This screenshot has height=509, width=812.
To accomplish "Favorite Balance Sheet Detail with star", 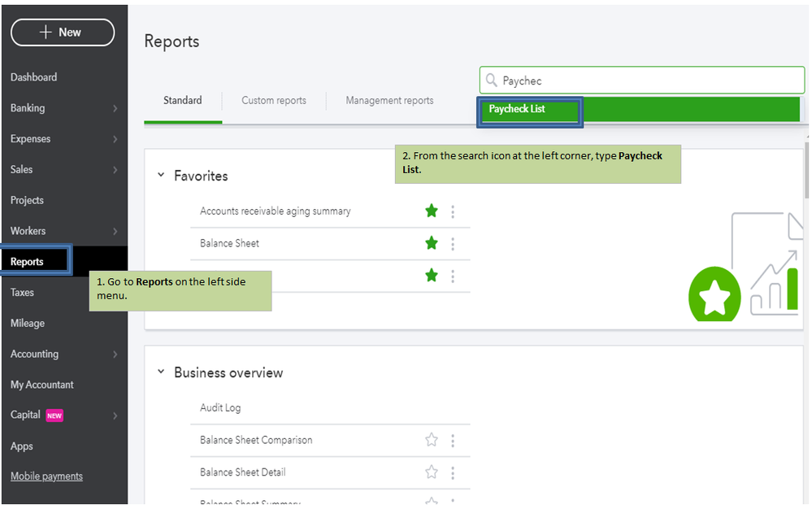I will click(x=432, y=472).
